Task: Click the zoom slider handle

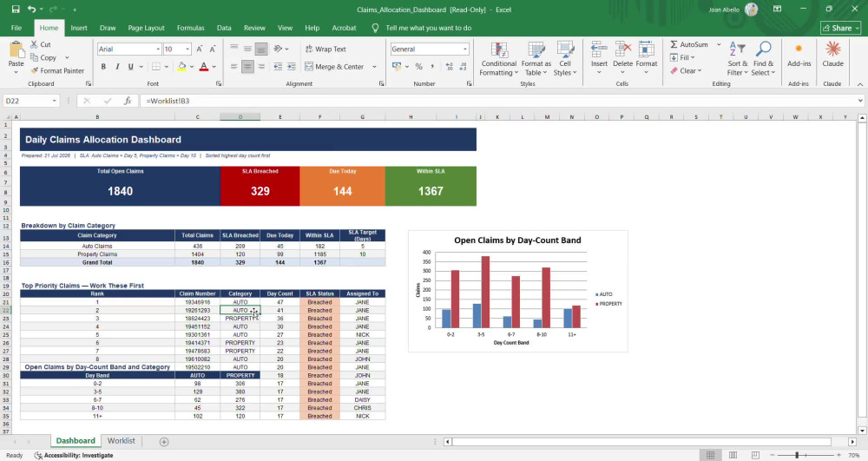Action: [797, 455]
